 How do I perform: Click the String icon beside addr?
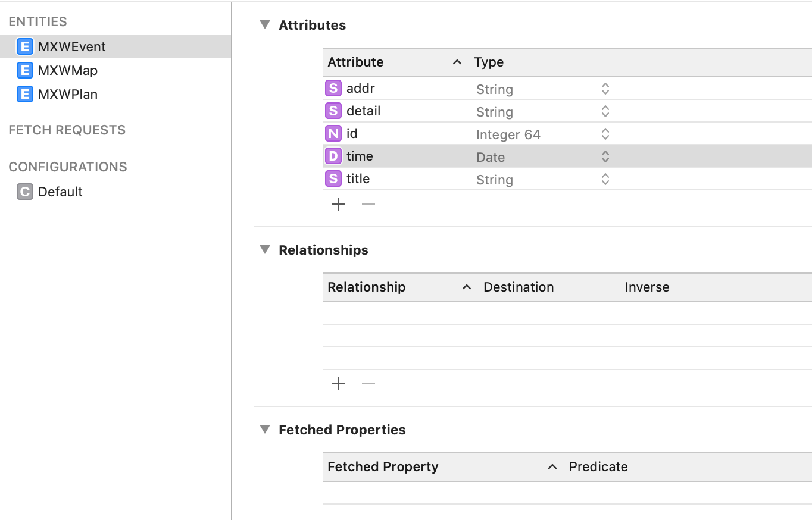coord(333,88)
